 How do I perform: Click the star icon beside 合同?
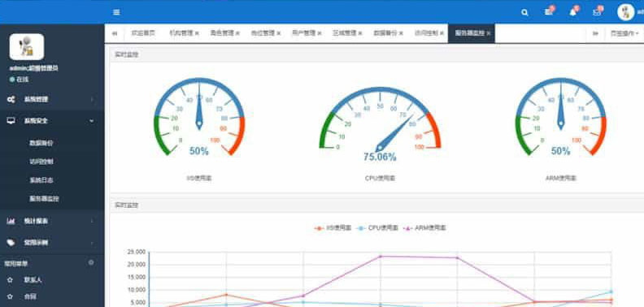pyautogui.click(x=11, y=296)
